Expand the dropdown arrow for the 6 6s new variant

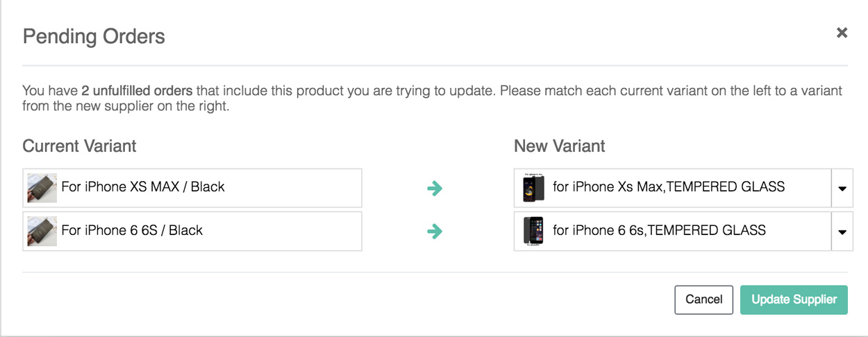[842, 232]
